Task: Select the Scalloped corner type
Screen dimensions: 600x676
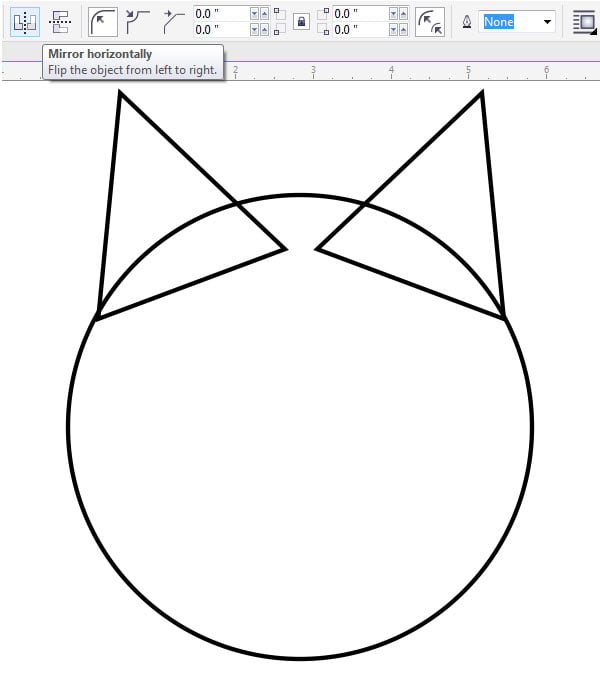Action: [x=138, y=22]
